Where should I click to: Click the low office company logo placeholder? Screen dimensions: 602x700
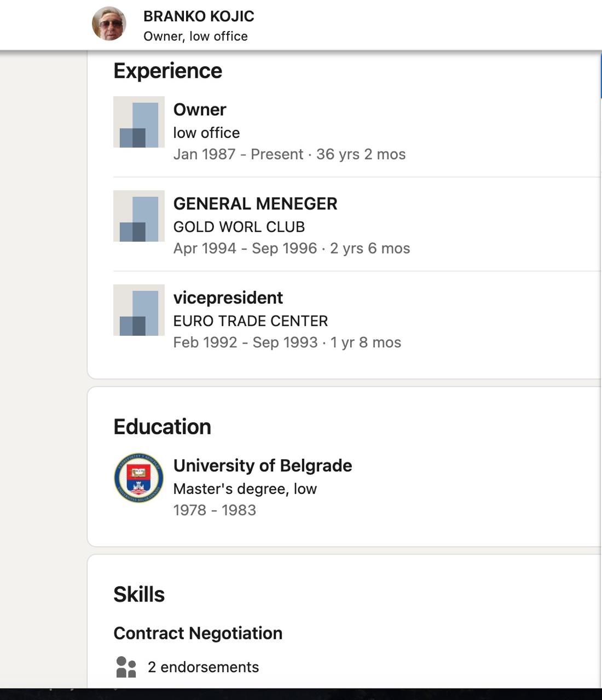tap(139, 122)
